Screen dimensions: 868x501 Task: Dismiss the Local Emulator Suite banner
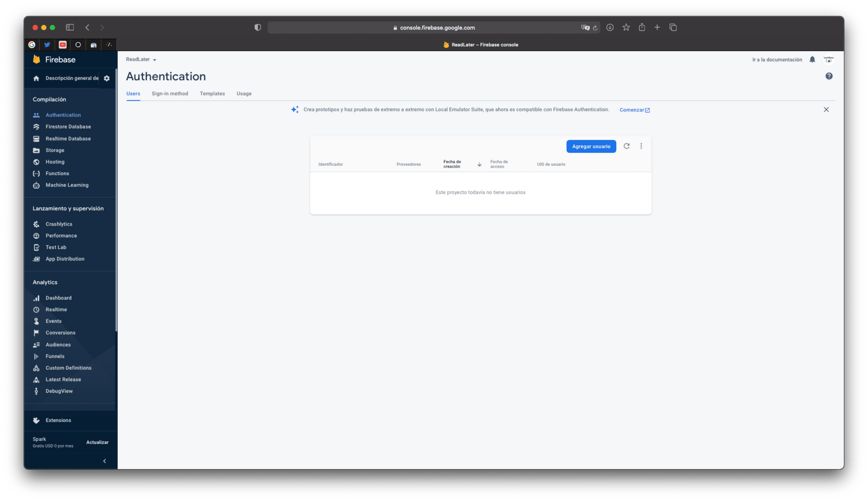point(826,109)
